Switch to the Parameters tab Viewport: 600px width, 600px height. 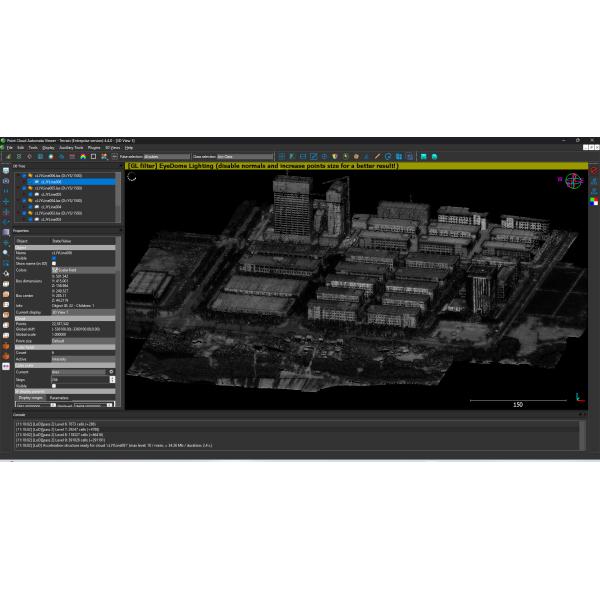[x=59, y=397]
